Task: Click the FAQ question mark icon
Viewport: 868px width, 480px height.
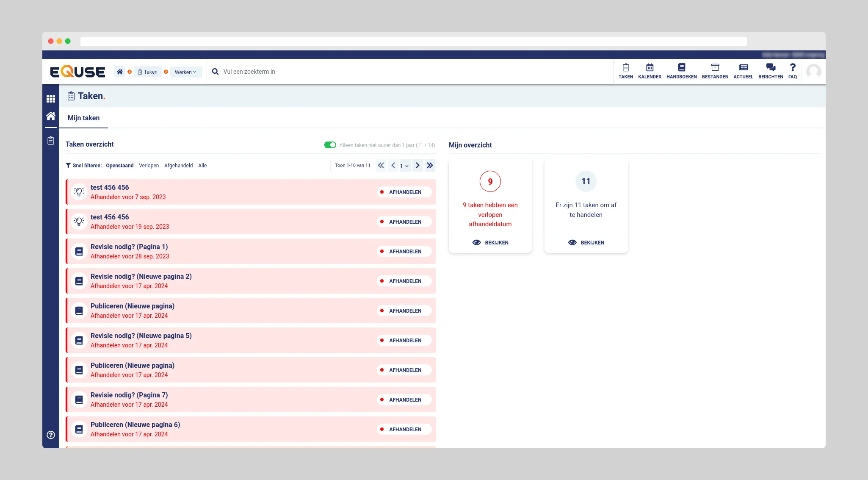Action: coord(792,68)
